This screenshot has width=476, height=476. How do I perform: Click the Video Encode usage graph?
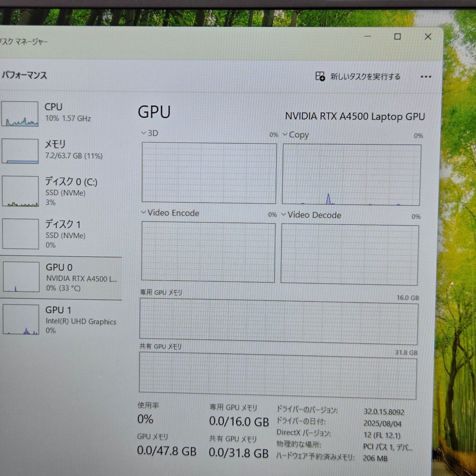(209, 252)
